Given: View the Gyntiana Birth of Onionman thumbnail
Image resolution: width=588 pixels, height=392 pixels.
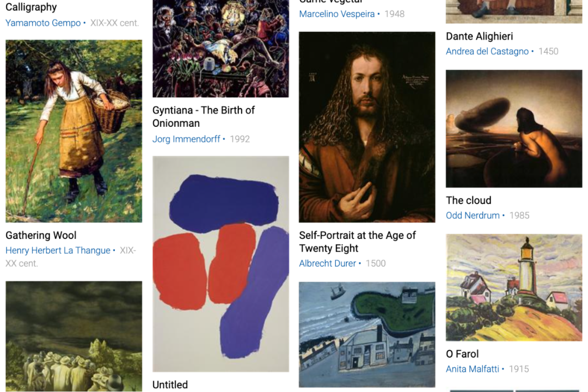Looking at the screenshot, I should tap(220, 49).
